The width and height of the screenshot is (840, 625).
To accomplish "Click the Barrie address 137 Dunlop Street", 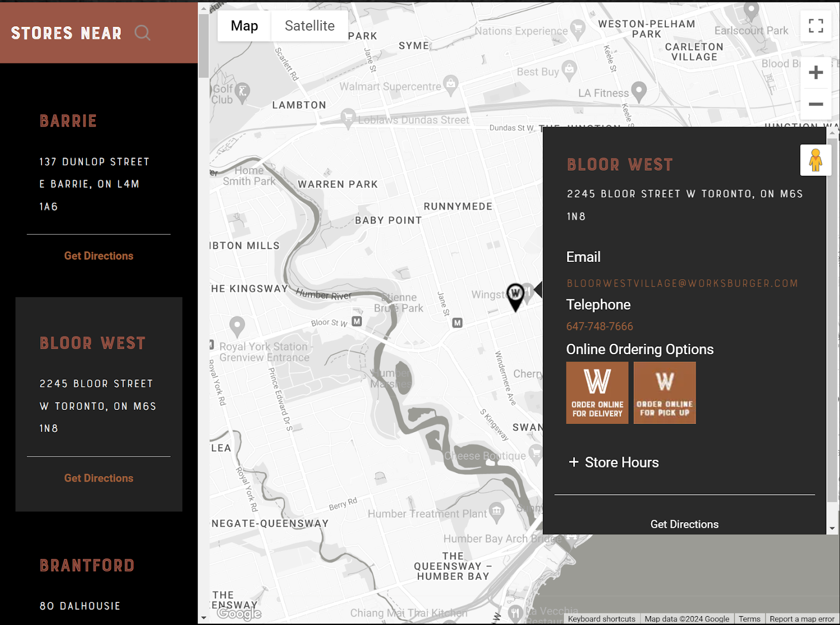I will tap(94, 184).
